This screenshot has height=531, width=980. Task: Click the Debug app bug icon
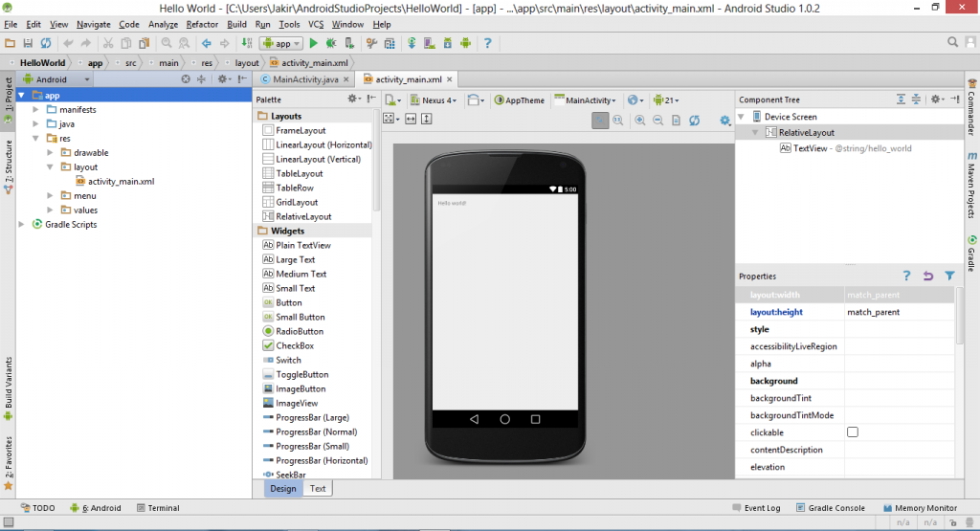(x=331, y=43)
